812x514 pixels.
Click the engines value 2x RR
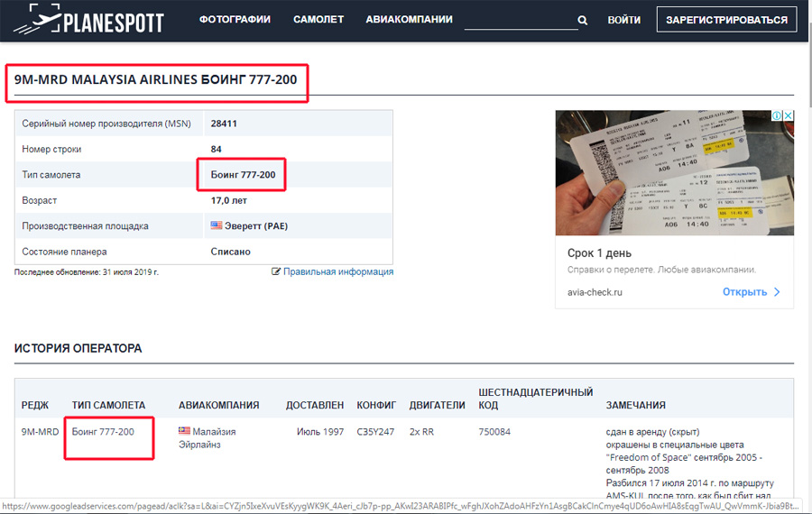[421, 432]
